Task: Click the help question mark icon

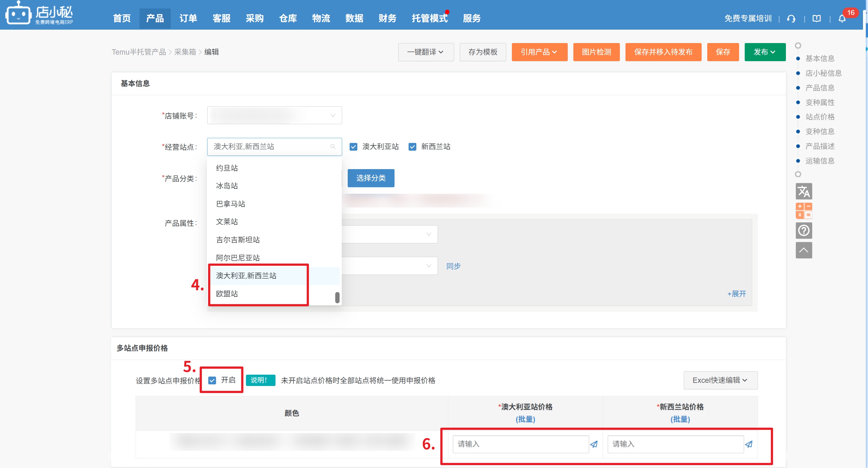Action: 804,231
